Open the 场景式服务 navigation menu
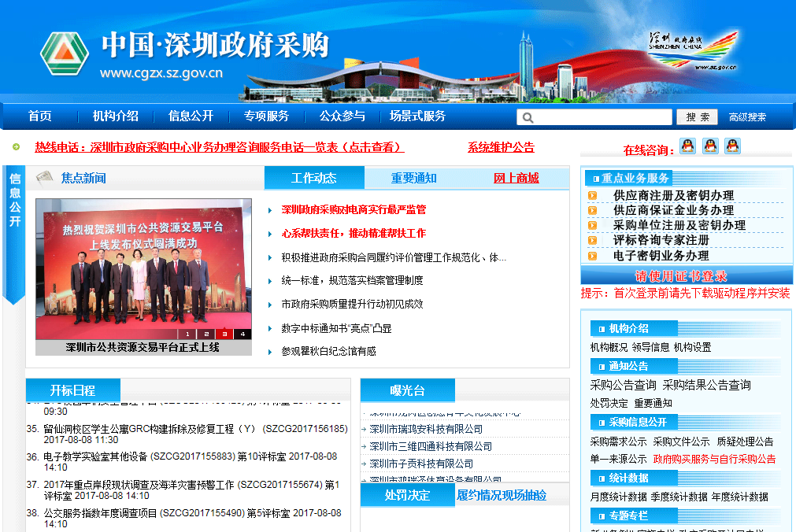Image resolution: width=796 pixels, height=532 pixels. [x=417, y=116]
